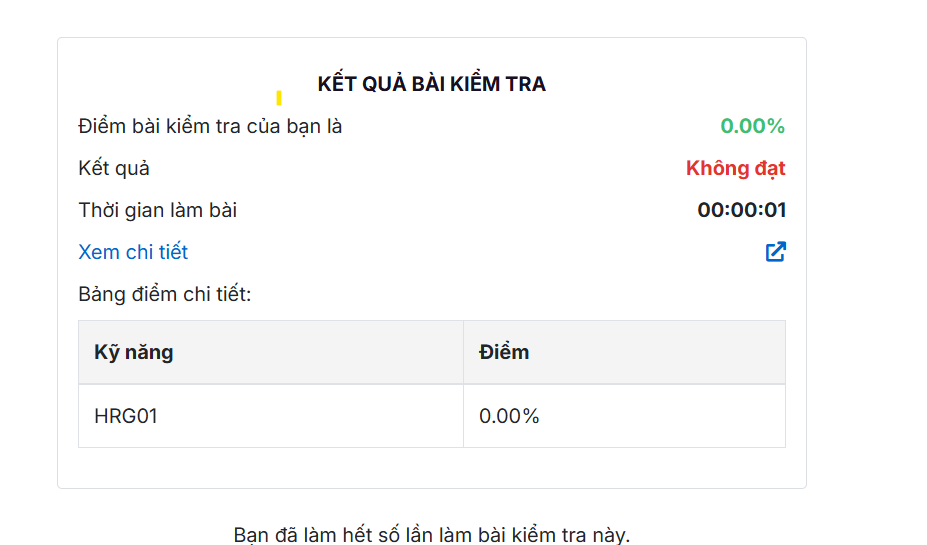Click the "Điểm" column header

pos(504,352)
